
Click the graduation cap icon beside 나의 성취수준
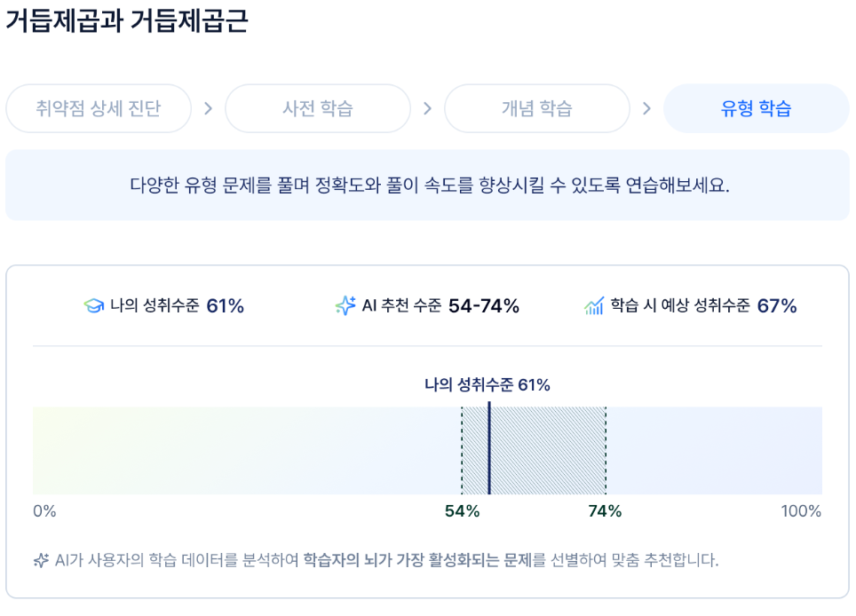(x=94, y=305)
